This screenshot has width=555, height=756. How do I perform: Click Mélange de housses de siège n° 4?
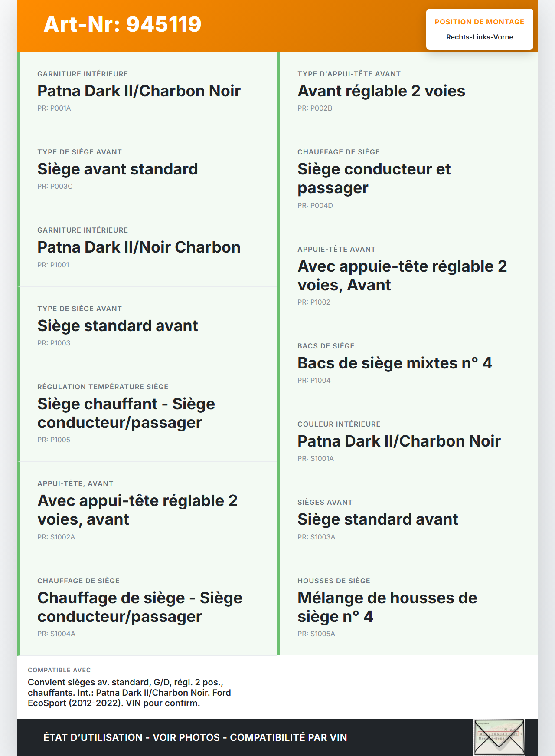(408, 607)
